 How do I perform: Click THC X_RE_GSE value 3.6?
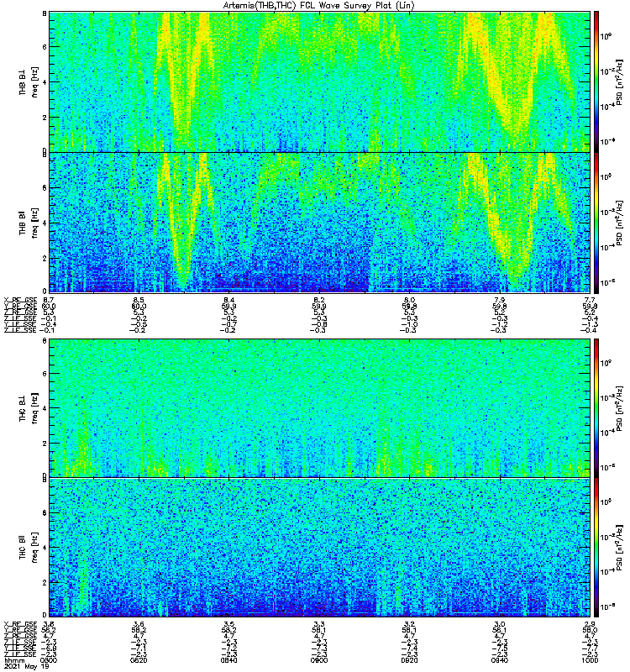pyautogui.click(x=139, y=624)
